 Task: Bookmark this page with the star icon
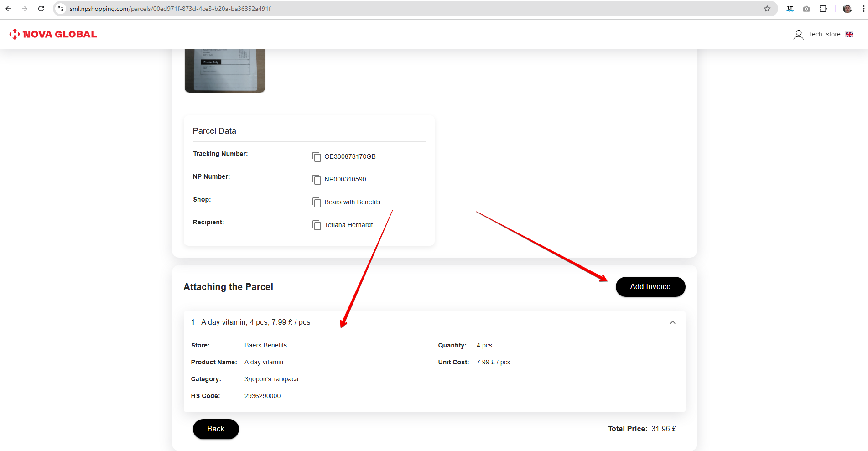click(x=767, y=9)
